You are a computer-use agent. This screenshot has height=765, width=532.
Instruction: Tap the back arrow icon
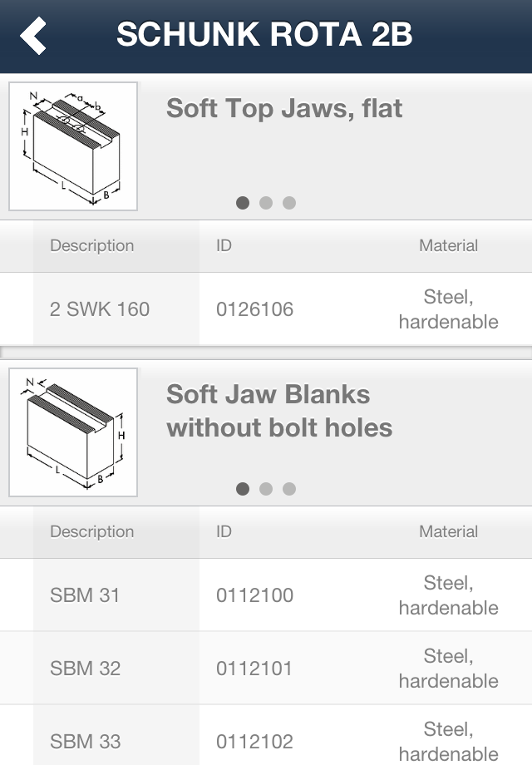[x=33, y=35]
